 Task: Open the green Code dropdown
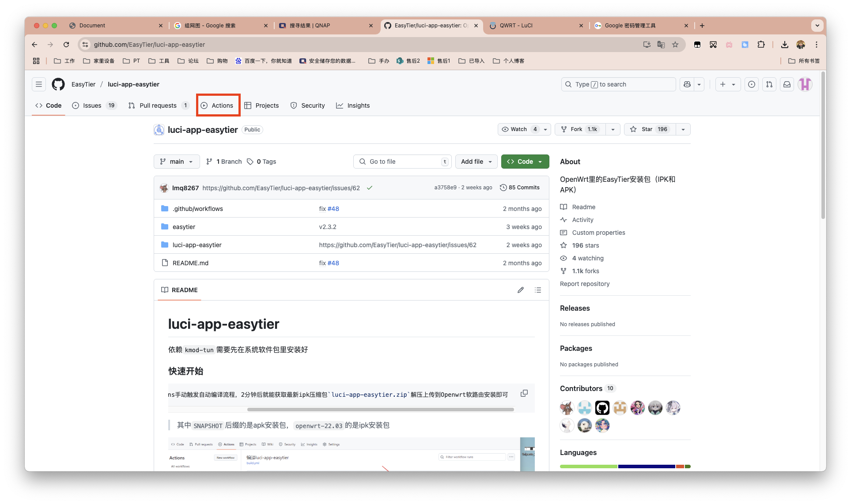[x=525, y=162]
